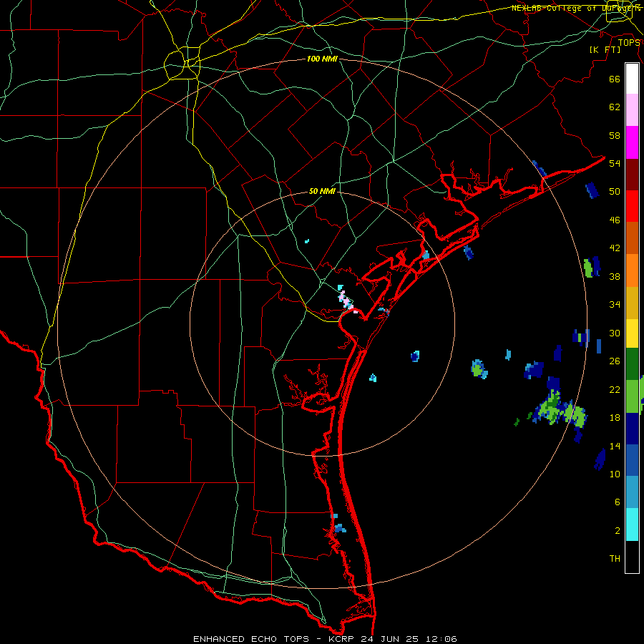Click the 'TH' threshold label
644x644 pixels.
point(615,559)
